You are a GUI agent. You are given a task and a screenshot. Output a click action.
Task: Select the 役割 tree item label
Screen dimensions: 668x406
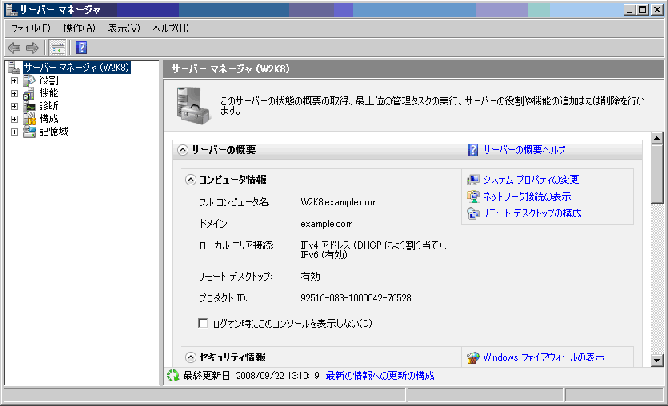49,80
